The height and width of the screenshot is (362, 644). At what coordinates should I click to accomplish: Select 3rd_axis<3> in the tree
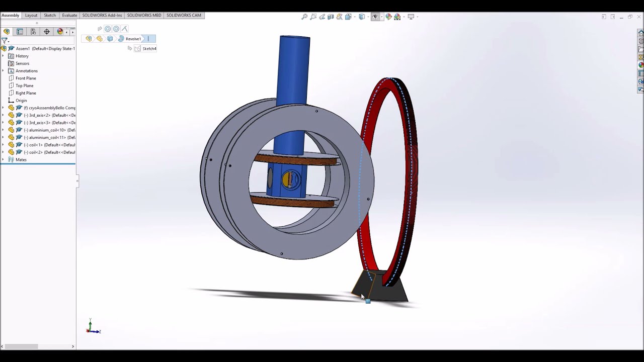point(42,123)
